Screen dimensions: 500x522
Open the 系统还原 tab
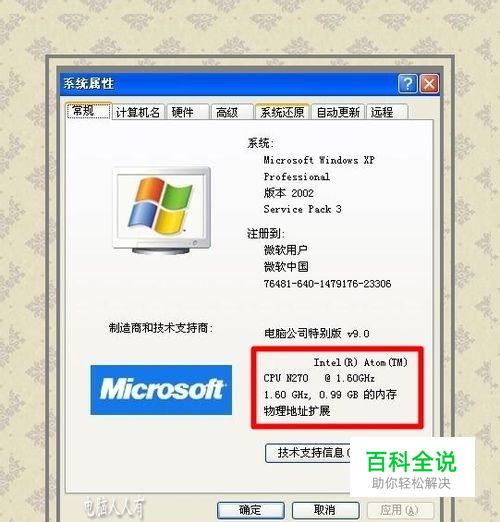coord(282,112)
